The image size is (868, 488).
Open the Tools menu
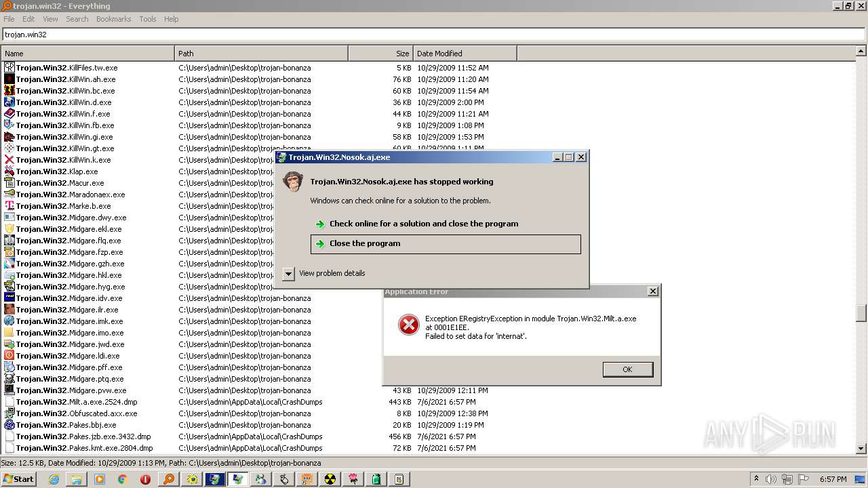click(148, 19)
